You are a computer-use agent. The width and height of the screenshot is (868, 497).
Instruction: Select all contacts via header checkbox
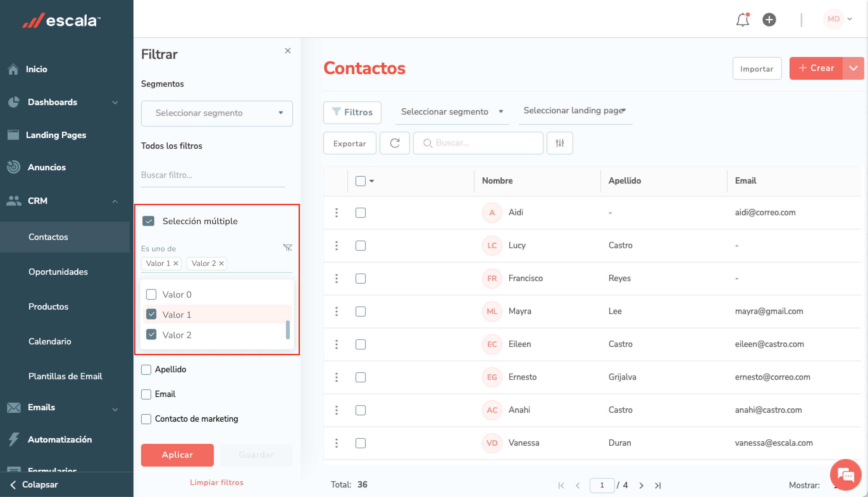[x=361, y=181]
